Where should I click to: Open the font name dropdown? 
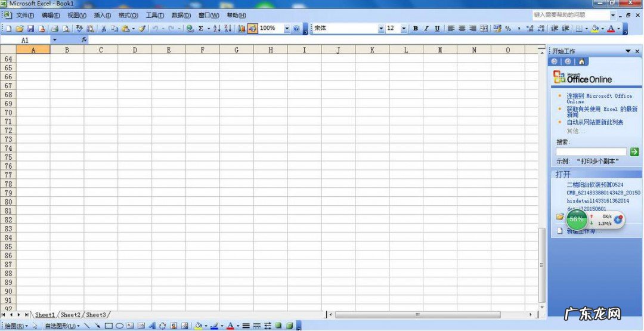381,29
